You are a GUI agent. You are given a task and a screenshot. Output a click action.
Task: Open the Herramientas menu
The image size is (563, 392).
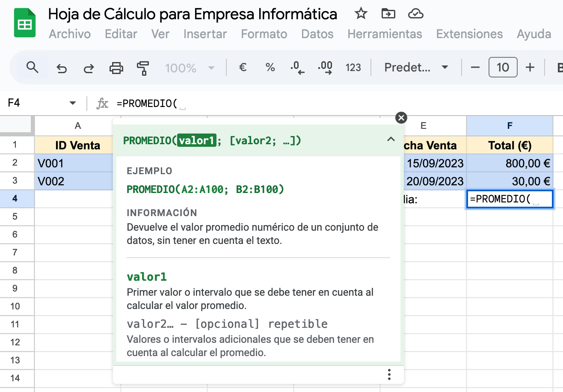[x=384, y=34]
